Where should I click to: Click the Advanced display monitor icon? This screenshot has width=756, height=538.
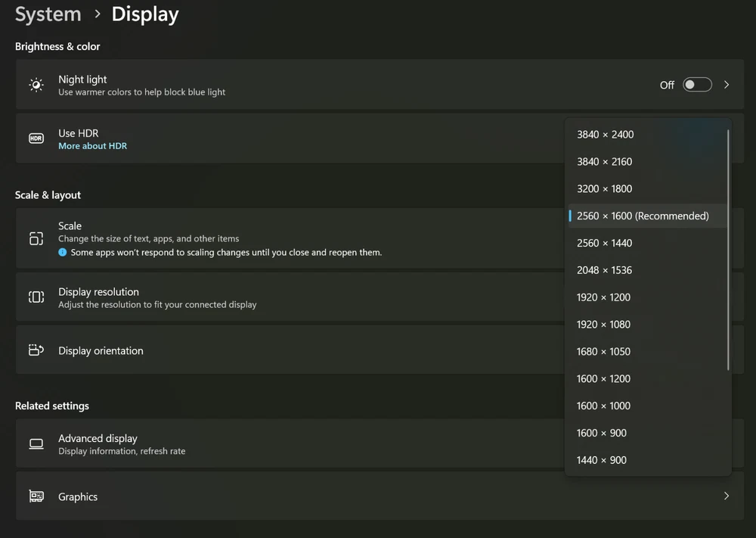point(36,444)
